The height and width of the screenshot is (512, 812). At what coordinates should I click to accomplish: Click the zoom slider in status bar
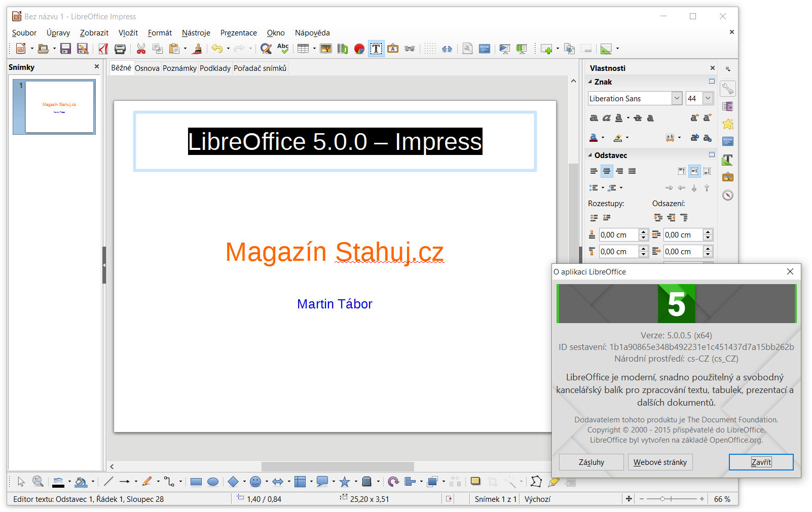pyautogui.click(x=672, y=499)
